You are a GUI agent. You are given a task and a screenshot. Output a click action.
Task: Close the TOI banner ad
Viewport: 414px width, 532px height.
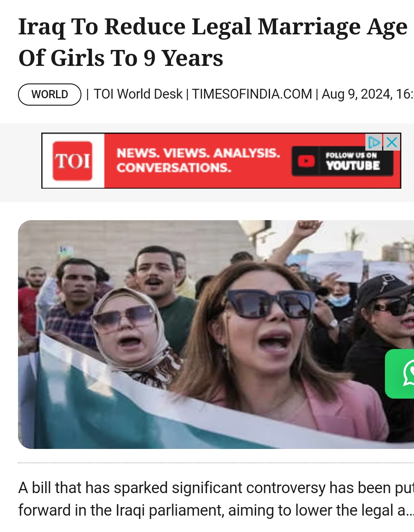[x=391, y=142]
